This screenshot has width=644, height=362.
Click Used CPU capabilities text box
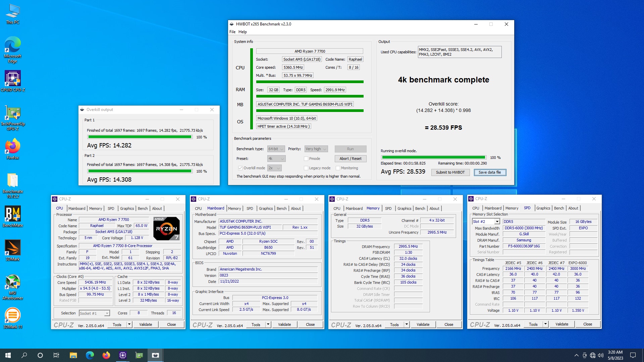click(x=460, y=52)
